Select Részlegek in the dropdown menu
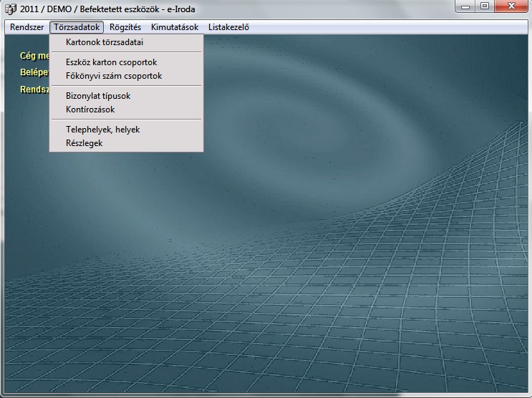 click(84, 143)
